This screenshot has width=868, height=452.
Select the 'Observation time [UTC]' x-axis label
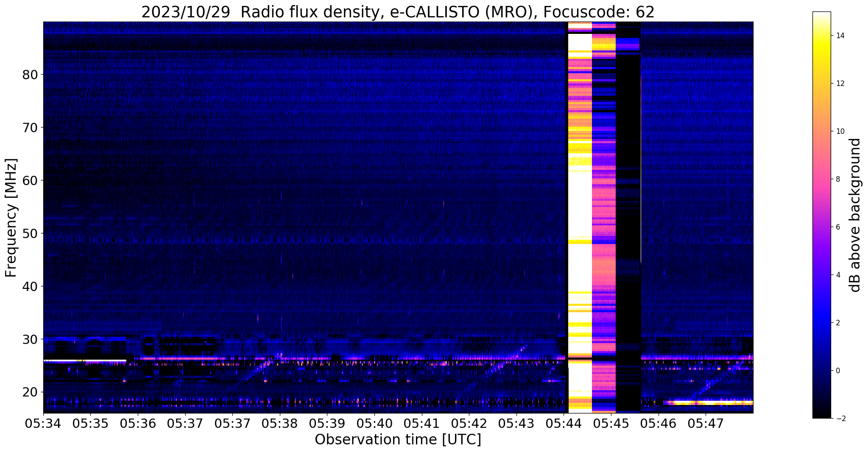pos(398,440)
